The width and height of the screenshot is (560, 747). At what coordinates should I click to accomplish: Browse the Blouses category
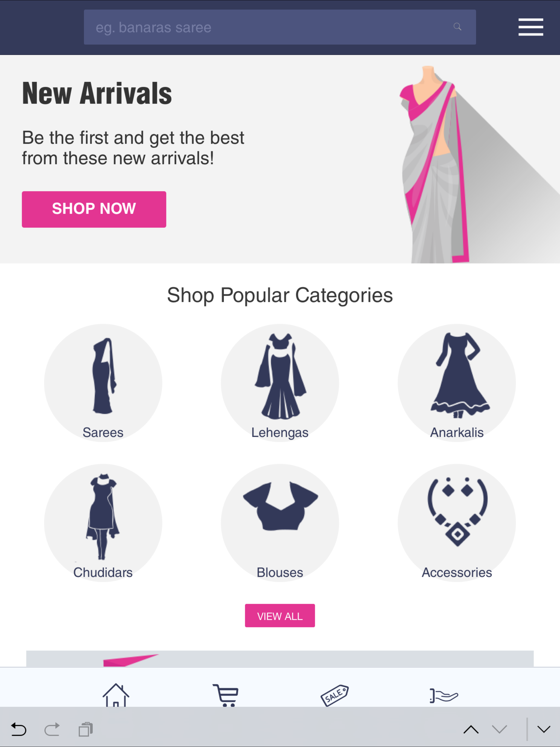[x=280, y=523]
